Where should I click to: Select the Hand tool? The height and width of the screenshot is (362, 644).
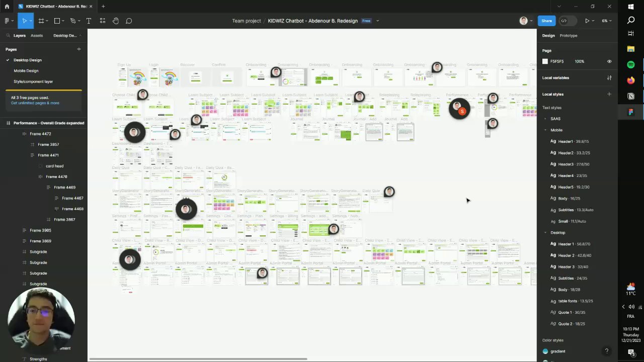tap(116, 21)
